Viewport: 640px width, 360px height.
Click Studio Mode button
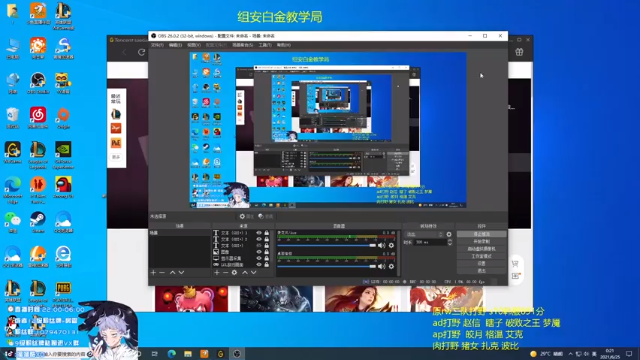pos(482,256)
